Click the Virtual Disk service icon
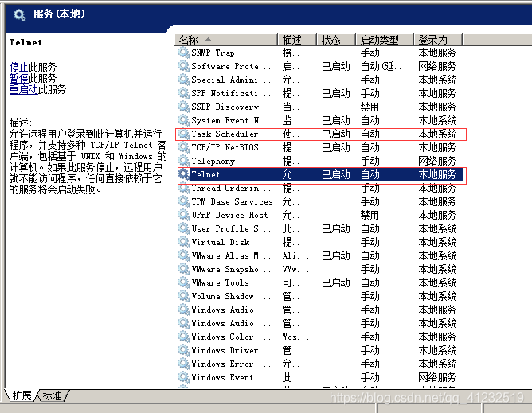Screen dimensions: 532x413 pos(183,243)
